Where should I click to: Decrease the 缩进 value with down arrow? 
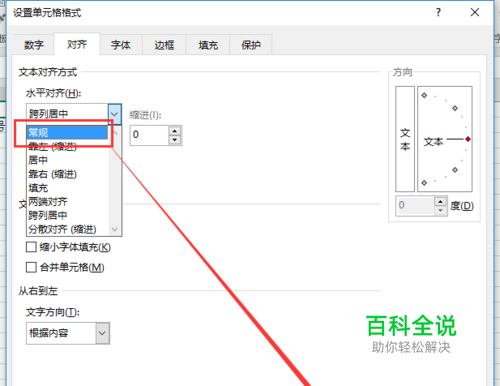[x=175, y=140]
